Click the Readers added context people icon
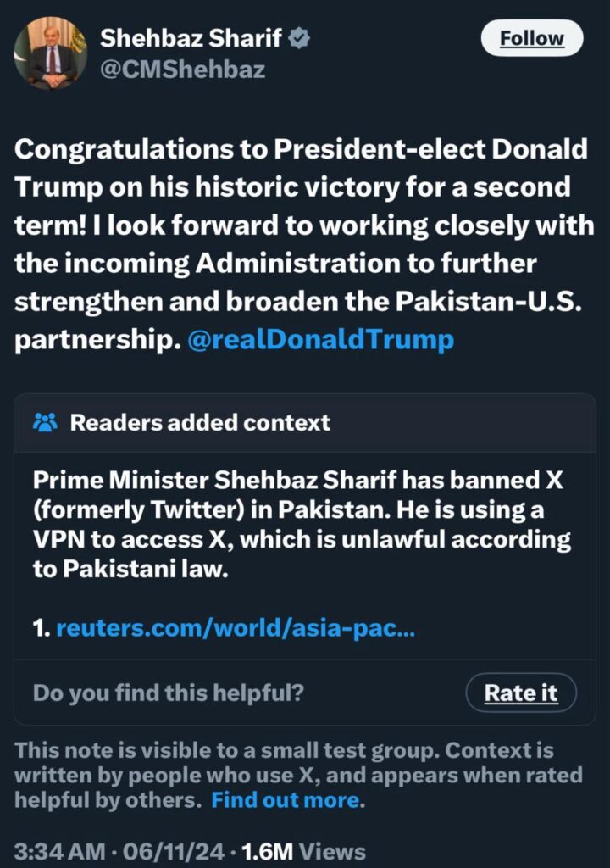Screen dimensions: 610x868 pyautogui.click(x=45, y=421)
